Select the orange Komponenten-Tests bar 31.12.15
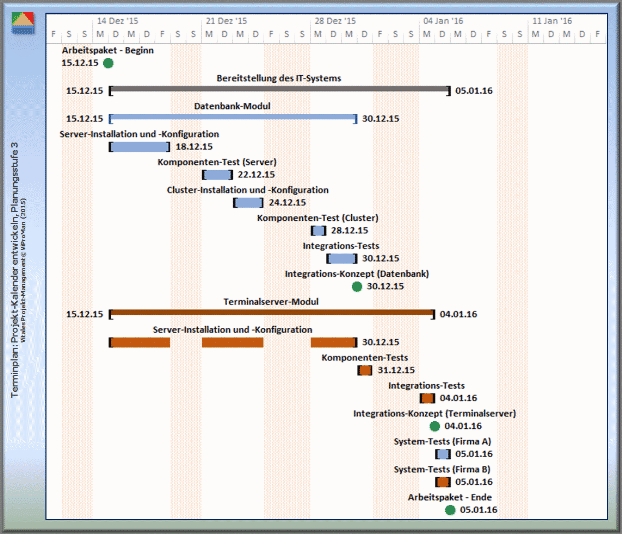 point(365,370)
